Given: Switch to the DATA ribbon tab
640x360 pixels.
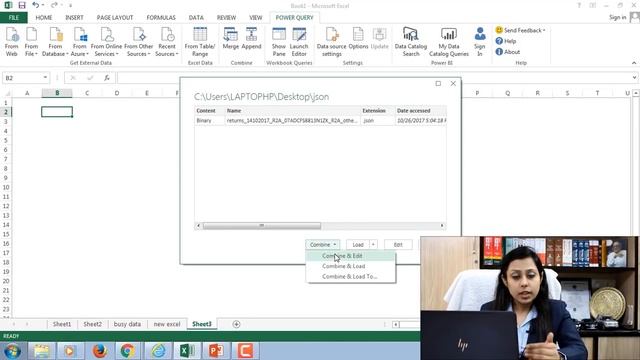Looking at the screenshot, I should click(x=196, y=18).
